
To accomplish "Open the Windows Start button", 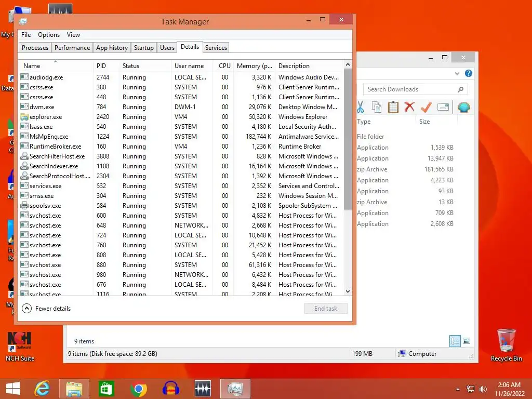I will click(x=13, y=389).
